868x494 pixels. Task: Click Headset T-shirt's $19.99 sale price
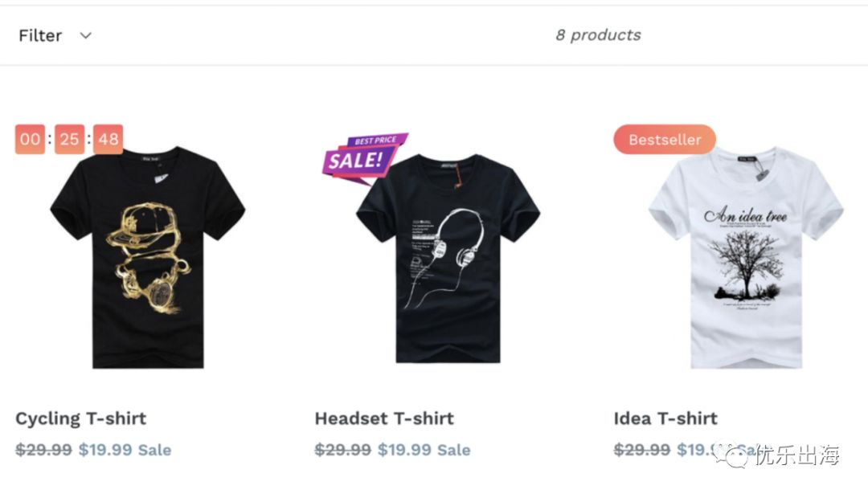coord(404,450)
